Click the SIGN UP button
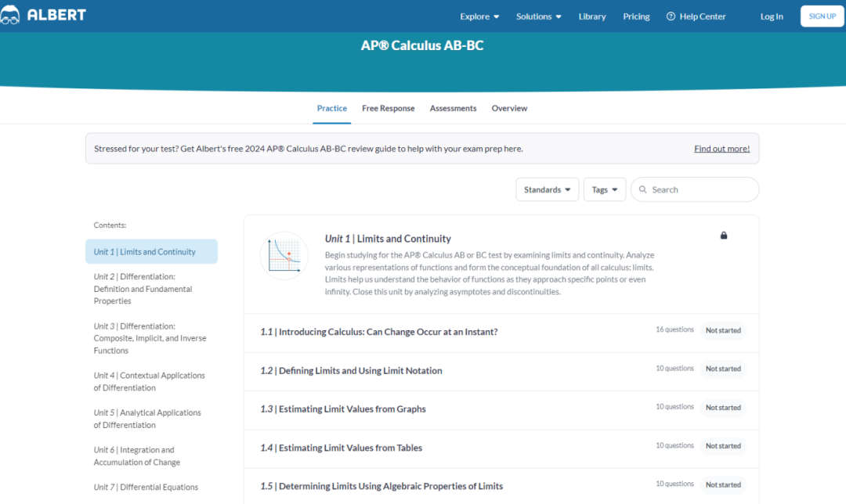 click(822, 16)
